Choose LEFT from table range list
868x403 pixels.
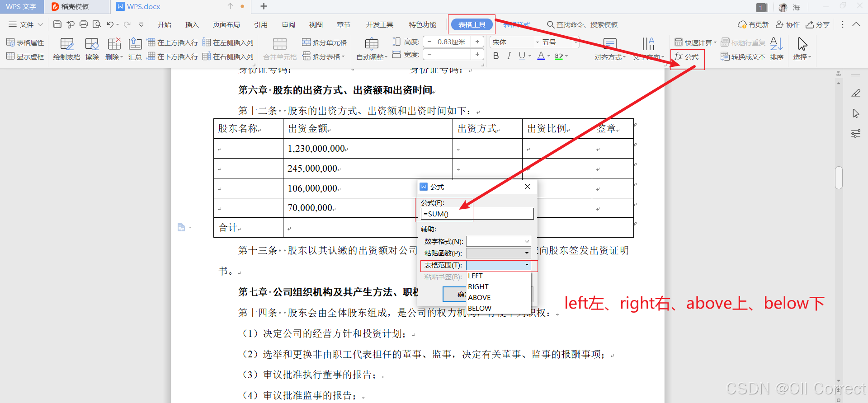coord(498,276)
